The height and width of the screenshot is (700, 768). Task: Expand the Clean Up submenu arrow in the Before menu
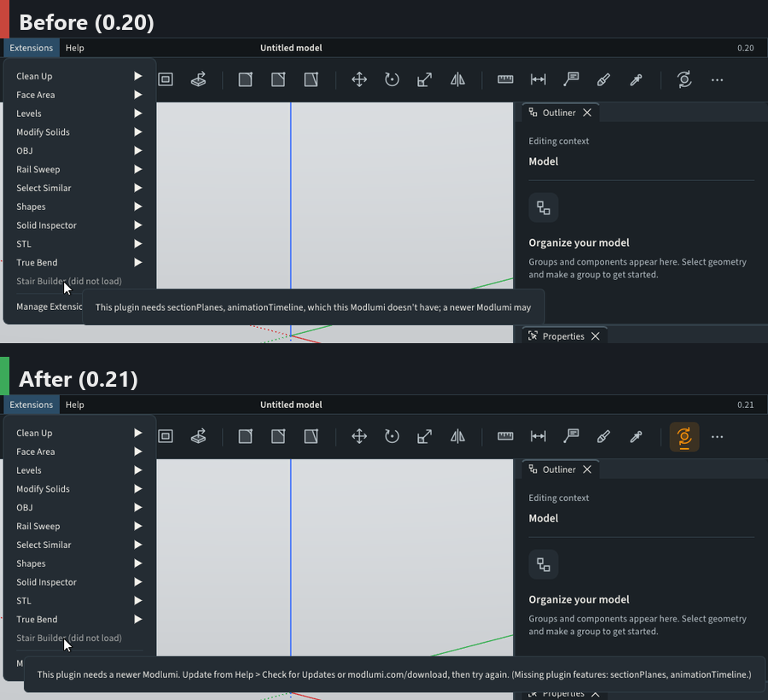click(x=138, y=76)
